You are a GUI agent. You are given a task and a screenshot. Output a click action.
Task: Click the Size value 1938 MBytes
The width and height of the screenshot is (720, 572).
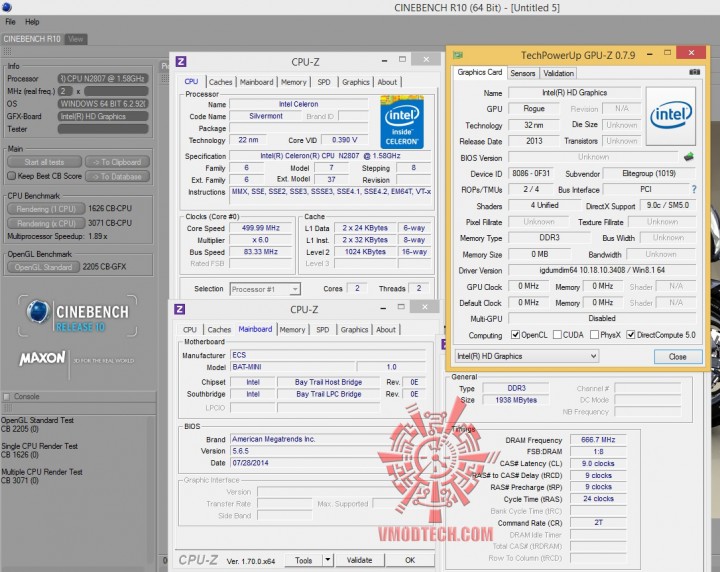516,400
